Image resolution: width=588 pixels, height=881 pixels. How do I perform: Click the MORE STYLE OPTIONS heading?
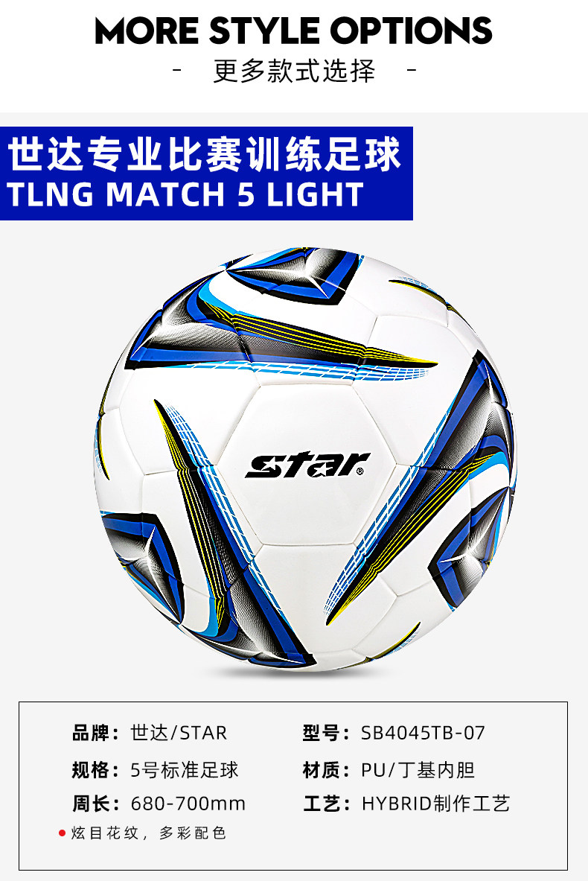293,31
